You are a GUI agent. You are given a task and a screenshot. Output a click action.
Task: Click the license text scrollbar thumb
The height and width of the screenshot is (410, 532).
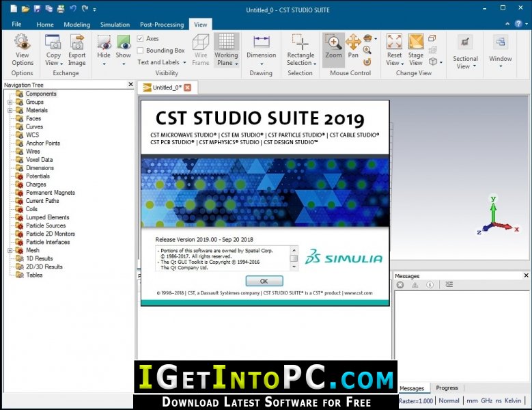click(x=294, y=258)
